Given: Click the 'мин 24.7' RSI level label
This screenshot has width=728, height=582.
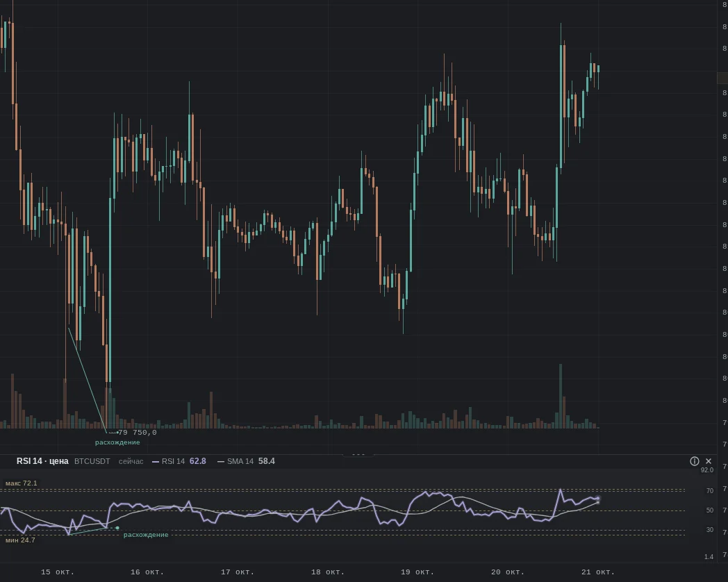Looking at the screenshot, I should [x=20, y=540].
